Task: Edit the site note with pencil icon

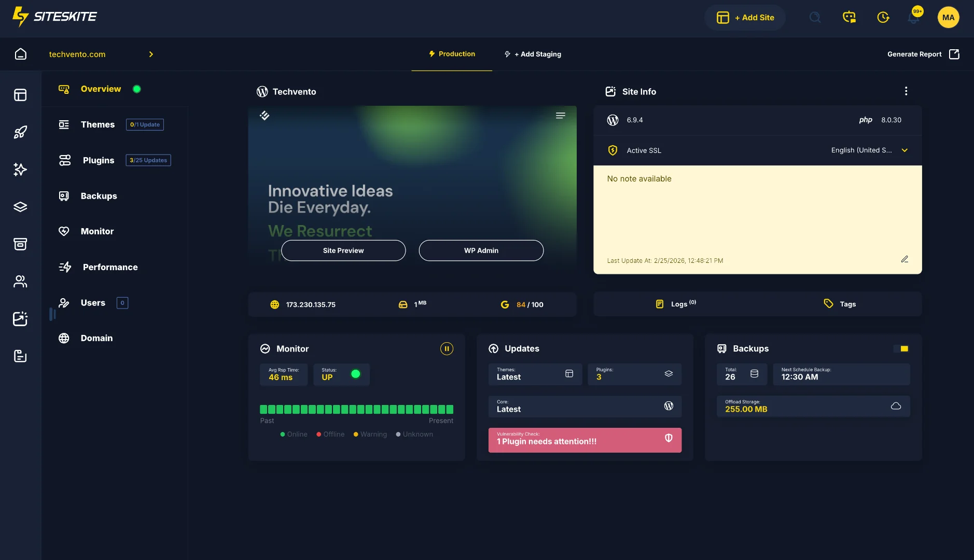Action: pos(905,259)
